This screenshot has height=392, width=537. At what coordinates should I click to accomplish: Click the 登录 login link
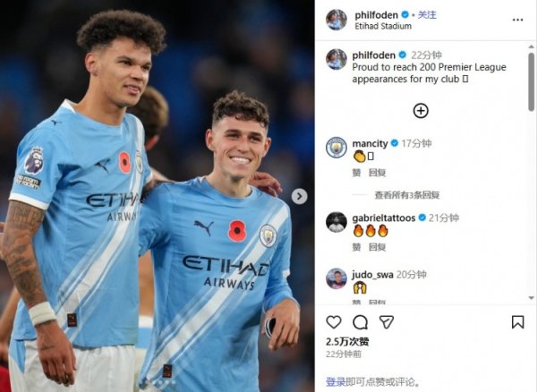pyautogui.click(x=336, y=382)
